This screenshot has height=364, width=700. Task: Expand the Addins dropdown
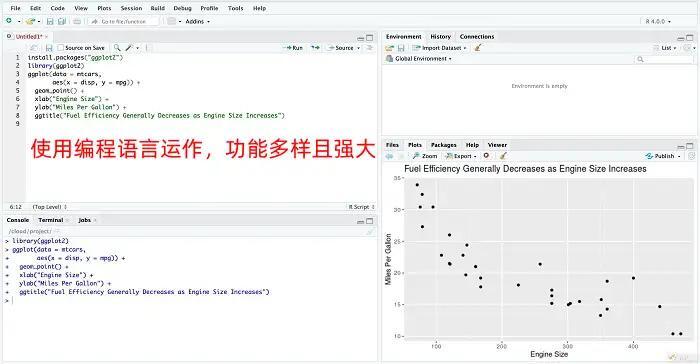pos(197,21)
